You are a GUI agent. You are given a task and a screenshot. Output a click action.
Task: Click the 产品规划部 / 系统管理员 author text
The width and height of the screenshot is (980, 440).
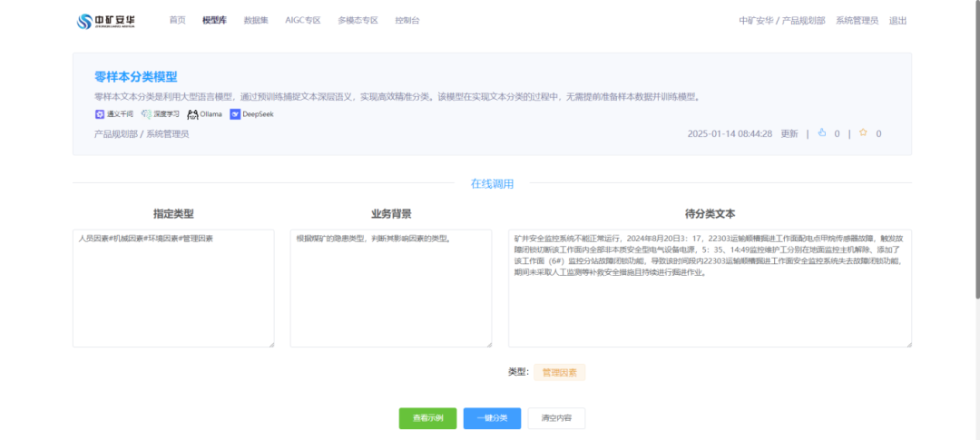point(142,133)
